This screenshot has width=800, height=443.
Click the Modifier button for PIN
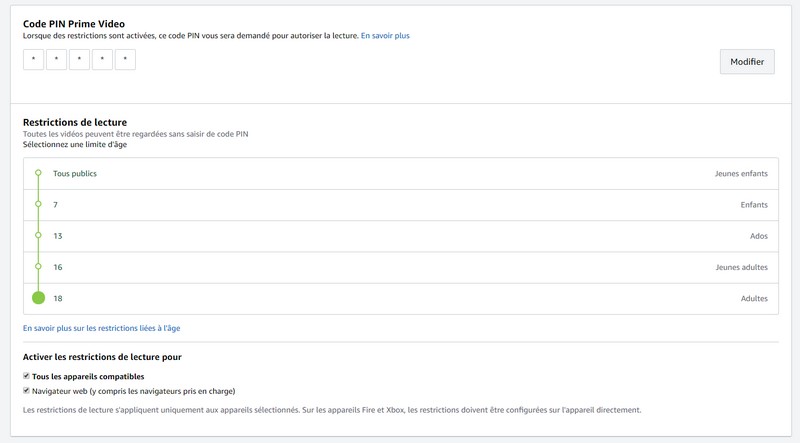click(747, 62)
